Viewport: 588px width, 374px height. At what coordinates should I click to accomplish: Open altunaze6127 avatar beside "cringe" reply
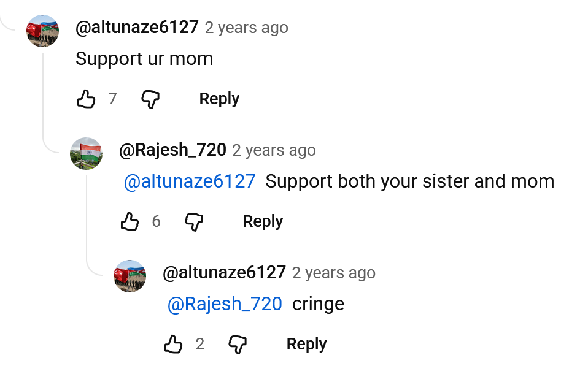[x=130, y=276]
